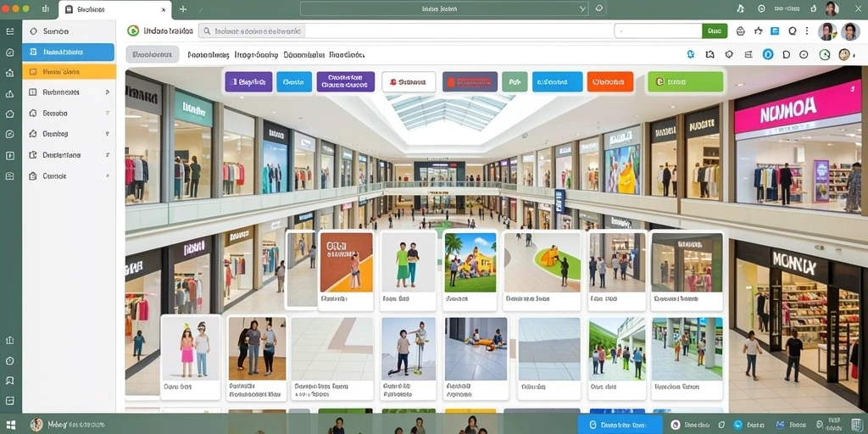Click the green button beside the top-right input
This screenshot has height=434, width=868.
click(715, 31)
